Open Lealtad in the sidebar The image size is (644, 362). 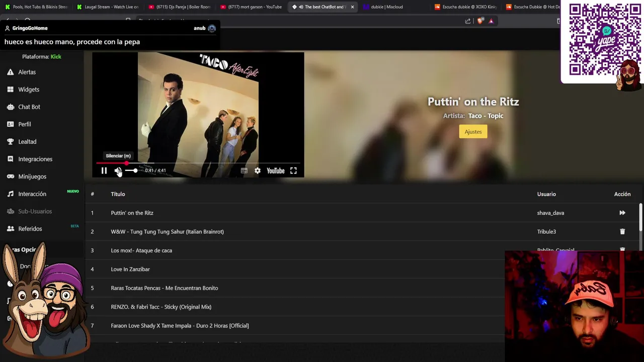pos(27,142)
